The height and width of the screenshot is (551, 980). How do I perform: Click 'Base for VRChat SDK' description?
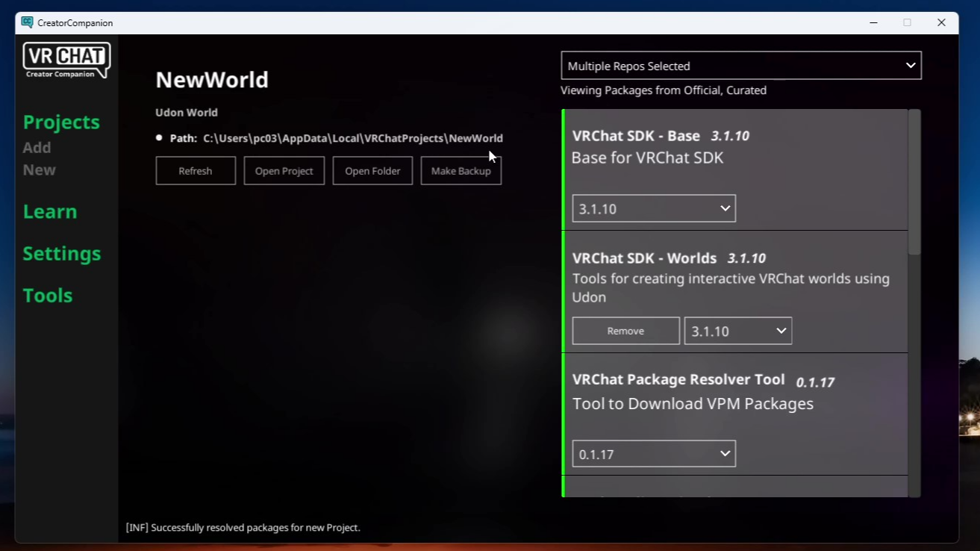647,158
